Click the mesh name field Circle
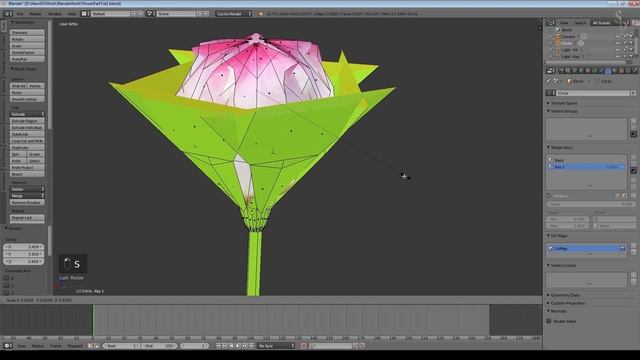This screenshot has height=360, width=640. tap(593, 93)
